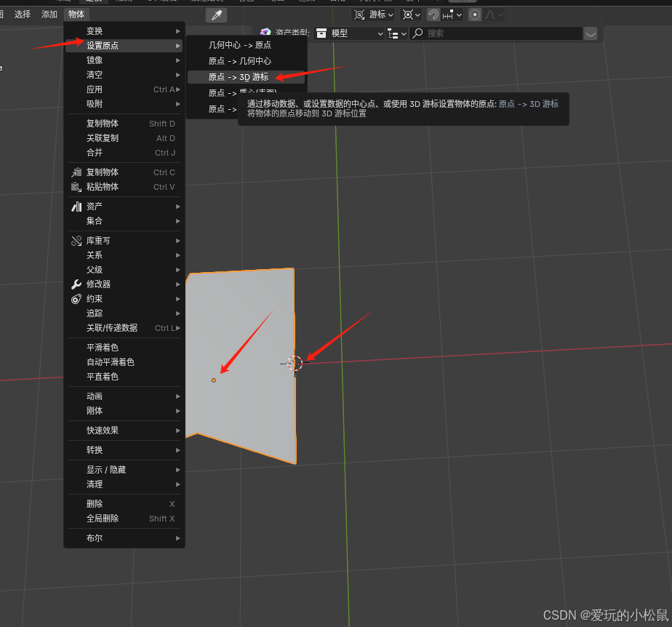The height and width of the screenshot is (627, 672).
Task: Choose 删除 menu entry
Action: pos(124,504)
